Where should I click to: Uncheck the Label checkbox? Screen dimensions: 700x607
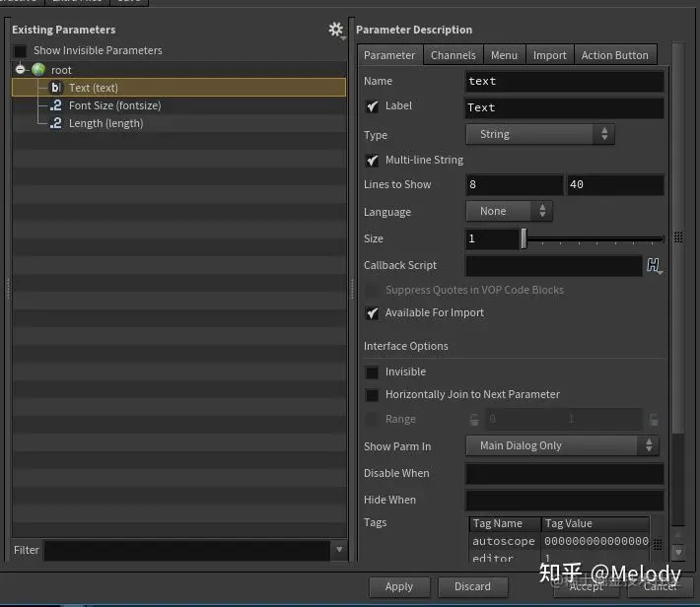click(x=372, y=106)
